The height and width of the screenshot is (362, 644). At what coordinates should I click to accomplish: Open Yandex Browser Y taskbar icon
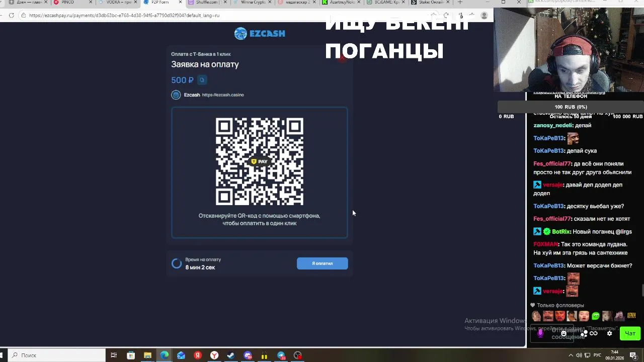click(x=214, y=355)
